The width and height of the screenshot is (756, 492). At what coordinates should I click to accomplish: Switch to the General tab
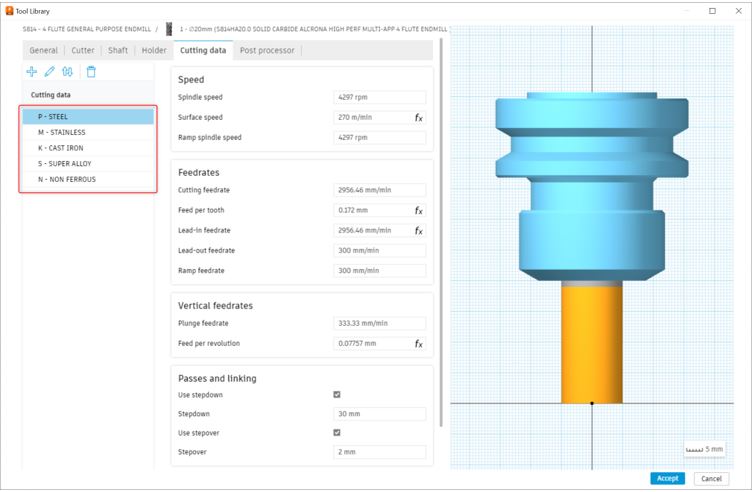43,50
